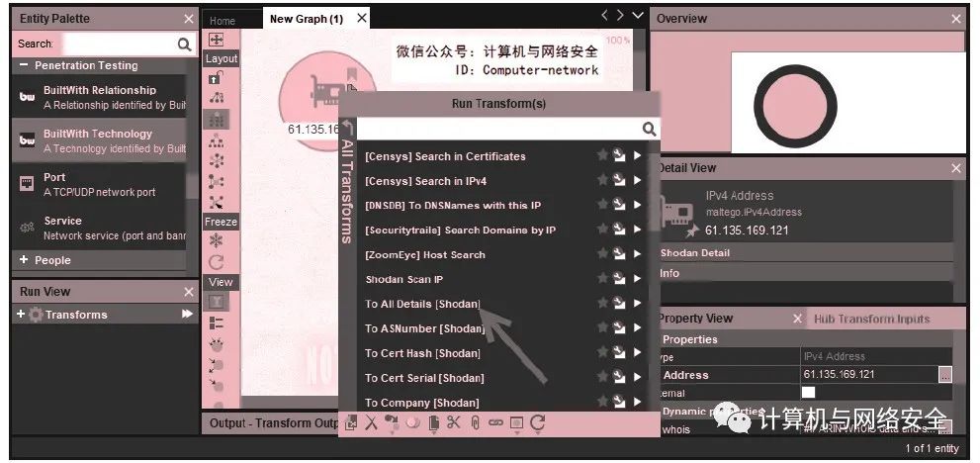Favorite star for [Securitytrails] Search Domains by IP
The width and height of the screenshot is (980, 463).
(x=602, y=229)
